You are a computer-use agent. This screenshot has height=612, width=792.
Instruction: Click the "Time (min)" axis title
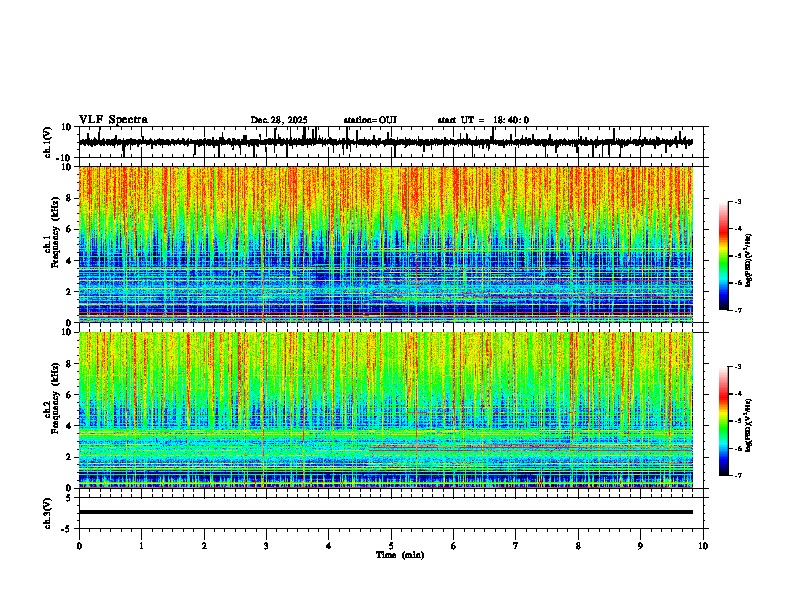(400, 555)
